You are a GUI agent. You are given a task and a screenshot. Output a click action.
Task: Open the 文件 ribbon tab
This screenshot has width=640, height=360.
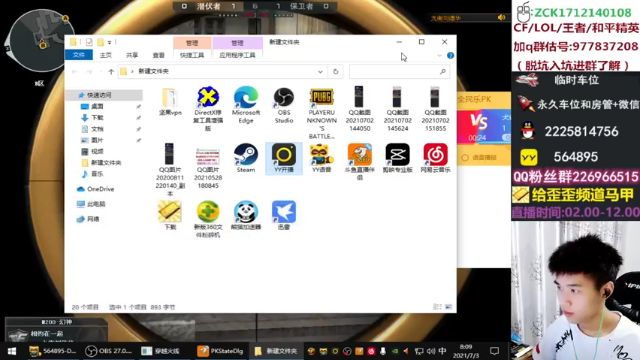tap(78, 55)
